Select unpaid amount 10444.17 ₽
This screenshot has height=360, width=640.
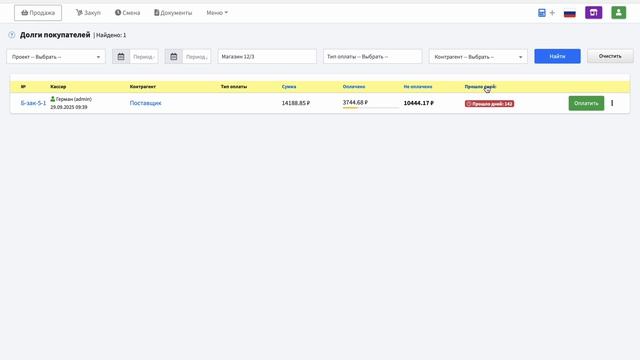(x=418, y=103)
